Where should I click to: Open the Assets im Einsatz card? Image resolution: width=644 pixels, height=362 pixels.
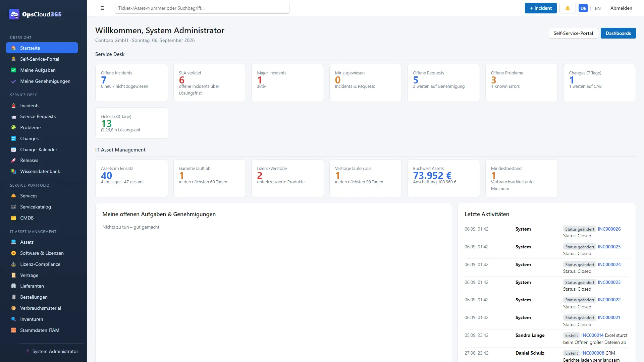point(131,178)
